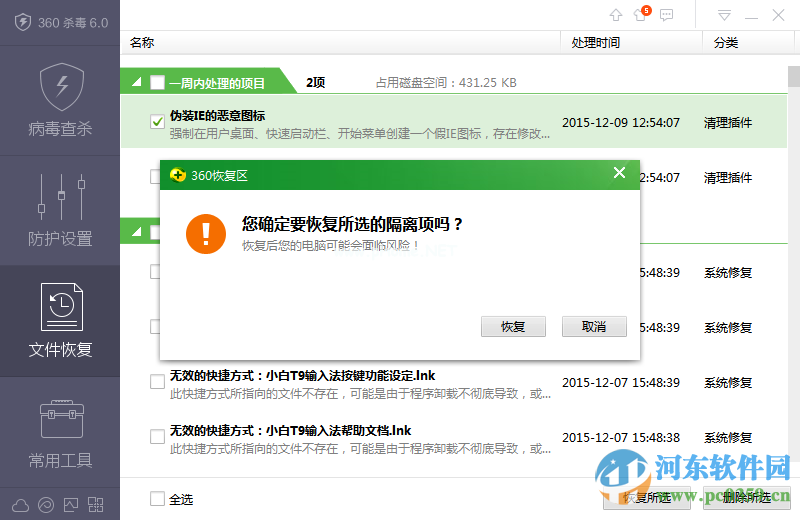The height and width of the screenshot is (520, 800).
Task: Open the 常用工具 common tools section
Action: tap(60, 433)
